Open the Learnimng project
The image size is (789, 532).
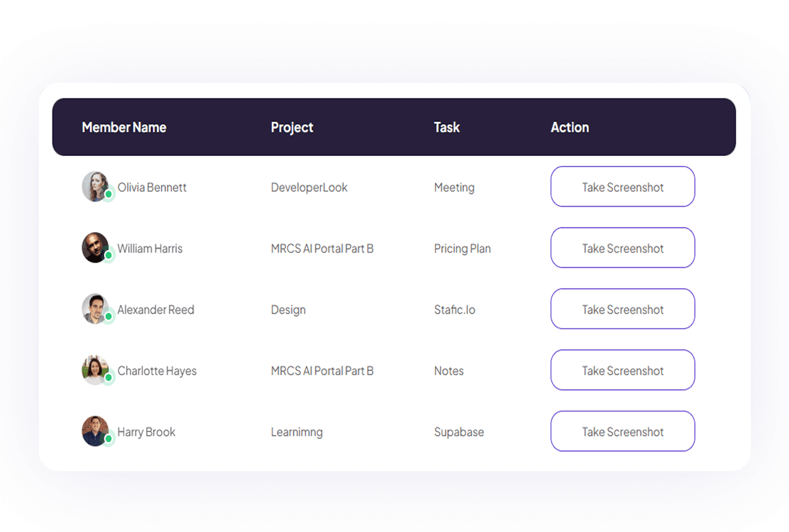coord(297,432)
